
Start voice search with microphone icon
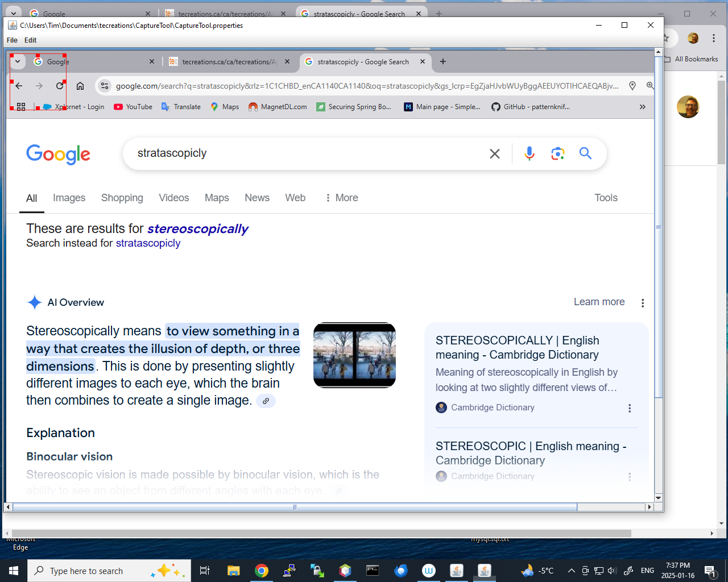click(x=530, y=153)
